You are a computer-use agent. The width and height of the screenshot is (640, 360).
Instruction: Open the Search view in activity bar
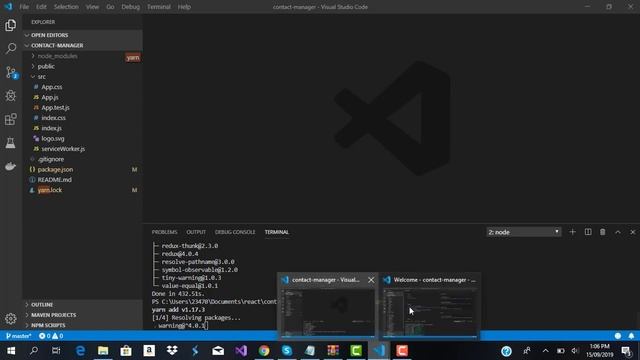click(11, 49)
